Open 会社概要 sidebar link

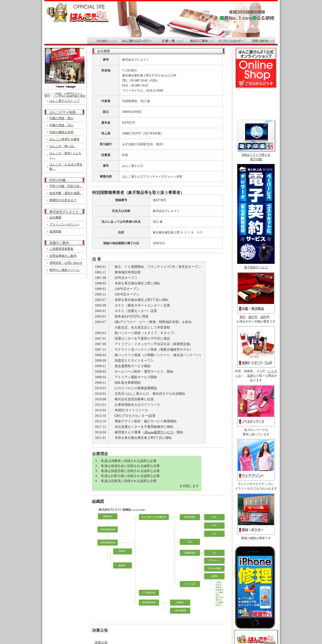(x=55, y=217)
